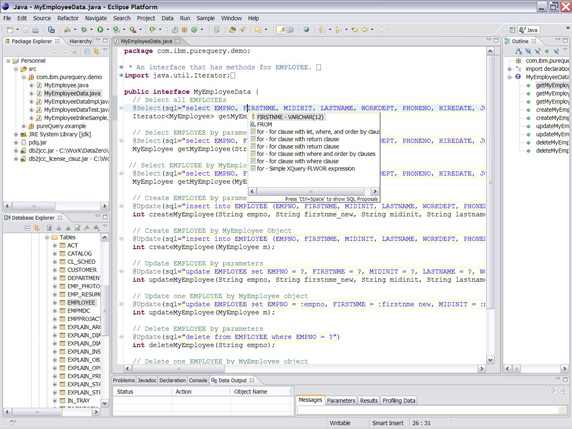
Task: Click scroll-right arrow of proposals popup
Action: point(375,191)
